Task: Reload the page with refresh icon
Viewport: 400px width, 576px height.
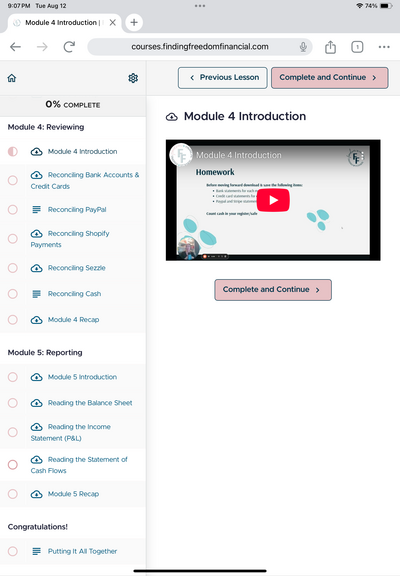Action: point(69,47)
